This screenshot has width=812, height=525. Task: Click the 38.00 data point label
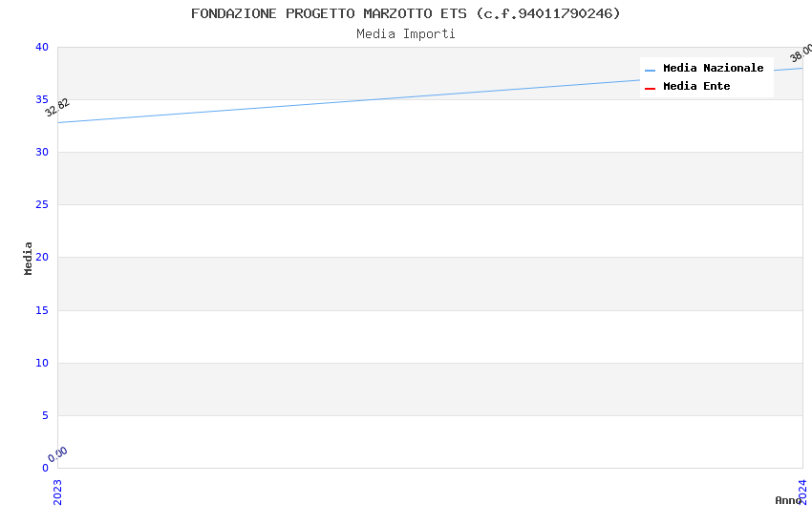[x=801, y=52]
